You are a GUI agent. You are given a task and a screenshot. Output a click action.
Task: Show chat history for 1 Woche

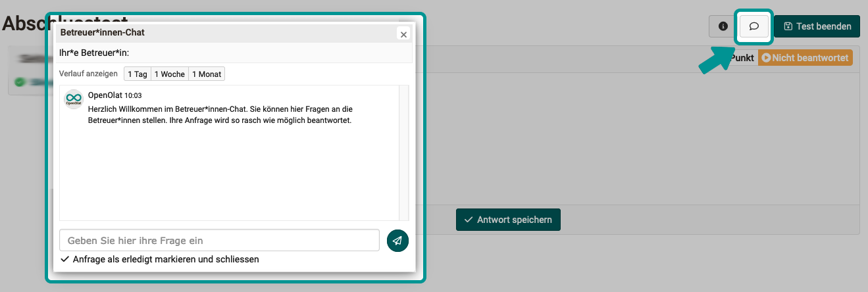click(170, 74)
